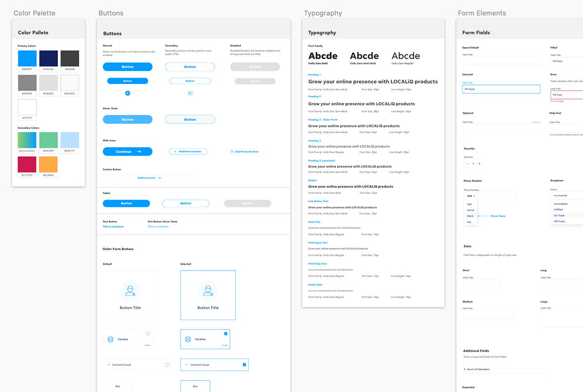Click the Open-Default empty text field
The image size is (583, 392).
click(501, 61)
